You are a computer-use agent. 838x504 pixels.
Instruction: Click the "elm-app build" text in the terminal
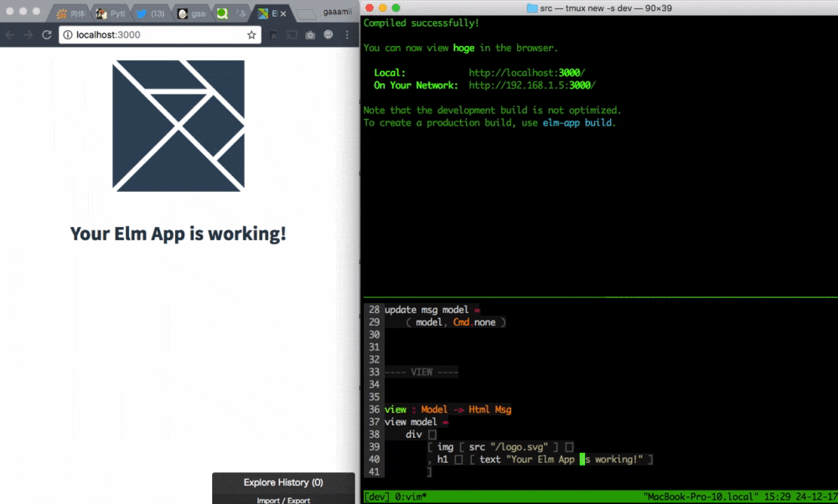click(x=577, y=123)
